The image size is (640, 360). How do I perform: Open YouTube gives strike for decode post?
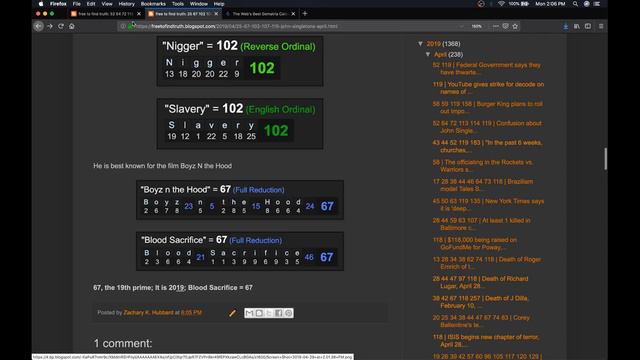point(489,88)
